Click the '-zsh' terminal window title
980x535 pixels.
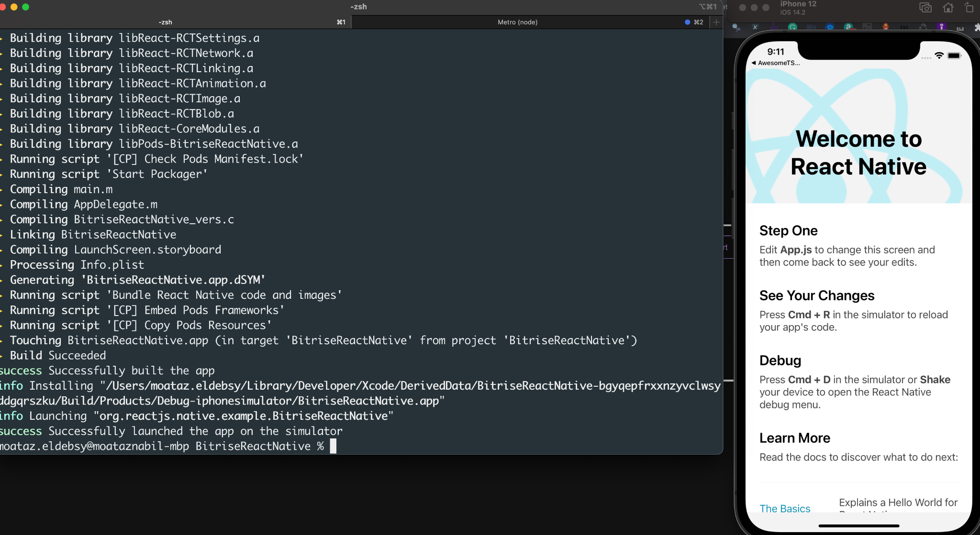(358, 7)
